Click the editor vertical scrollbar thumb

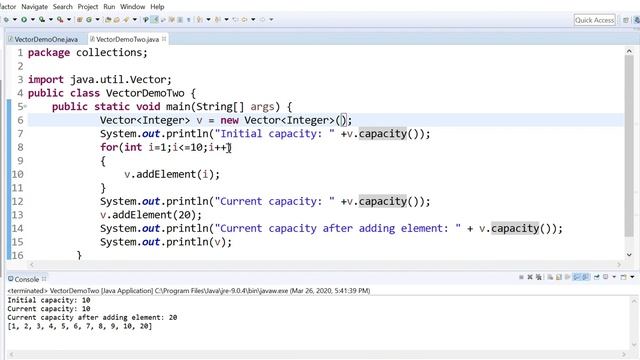tap(629, 146)
